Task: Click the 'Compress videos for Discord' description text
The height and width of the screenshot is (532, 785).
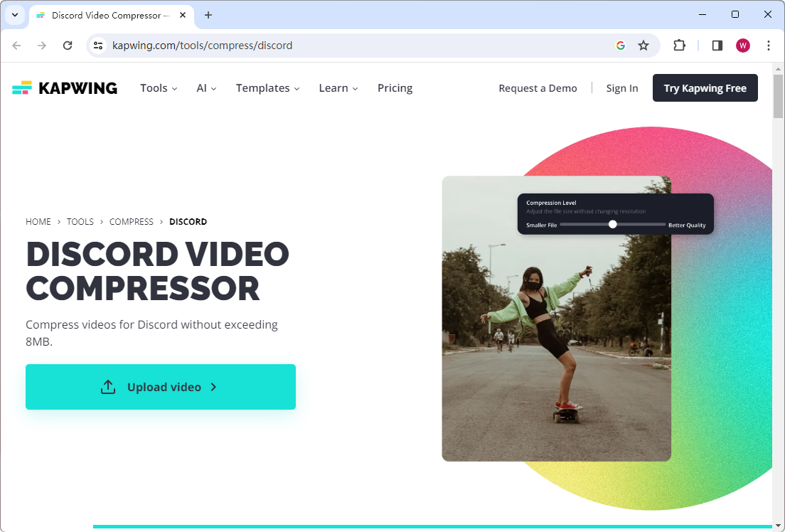Action: pyautogui.click(x=151, y=333)
